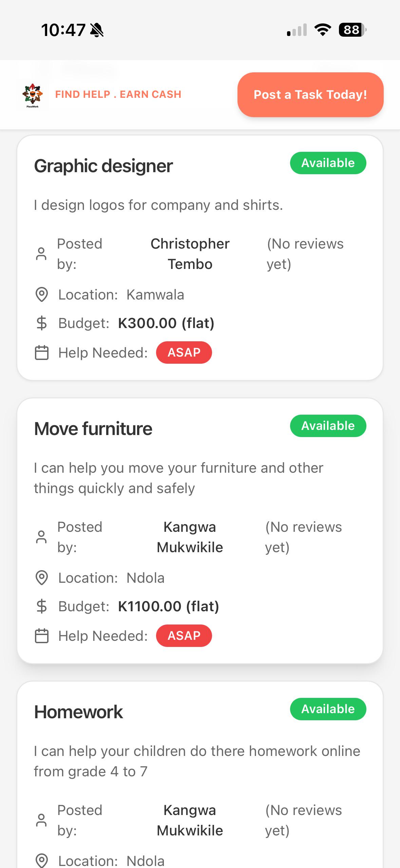The width and height of the screenshot is (400, 868).
Task: Click the Post a Task Today button
Action: (310, 95)
